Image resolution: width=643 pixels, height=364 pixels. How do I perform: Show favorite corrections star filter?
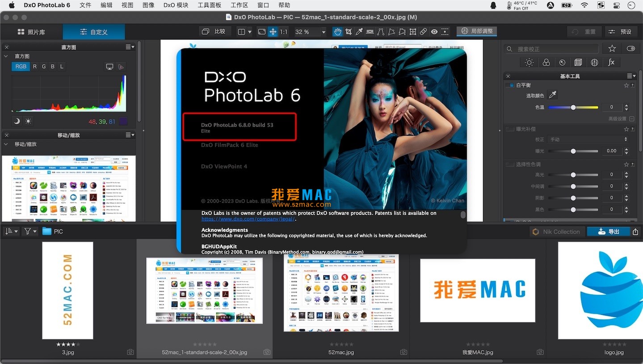point(612,48)
